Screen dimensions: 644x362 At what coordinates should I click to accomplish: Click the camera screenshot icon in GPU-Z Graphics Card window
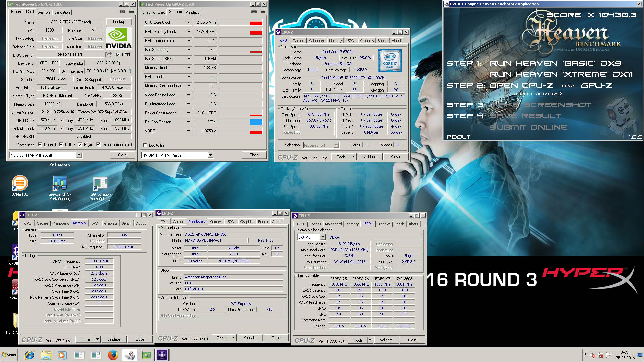tap(122, 12)
